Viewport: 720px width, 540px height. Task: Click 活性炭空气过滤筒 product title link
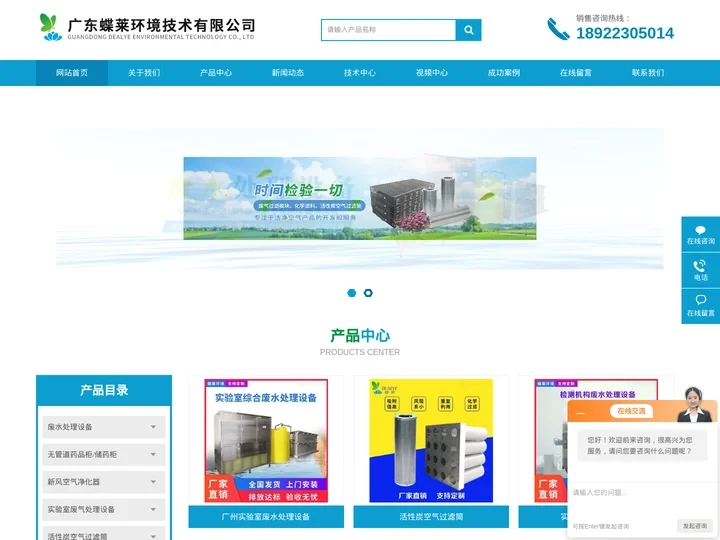[x=431, y=517]
